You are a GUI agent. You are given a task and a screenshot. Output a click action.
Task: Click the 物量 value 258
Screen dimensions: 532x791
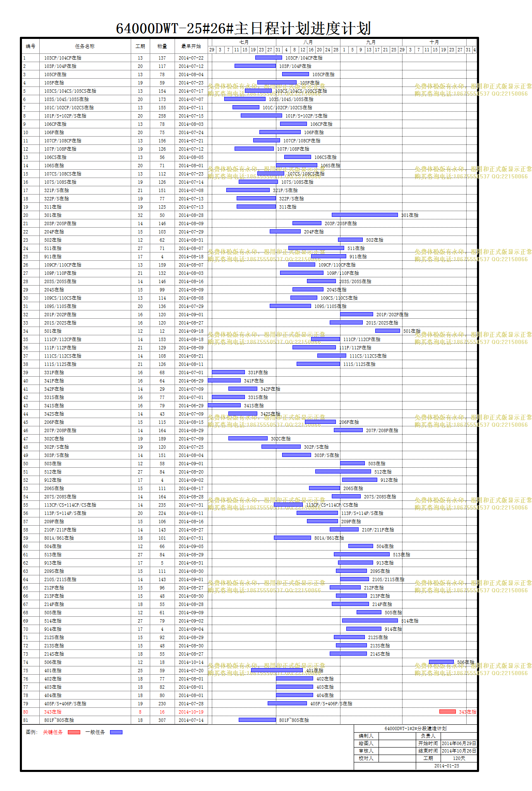pos(162,116)
